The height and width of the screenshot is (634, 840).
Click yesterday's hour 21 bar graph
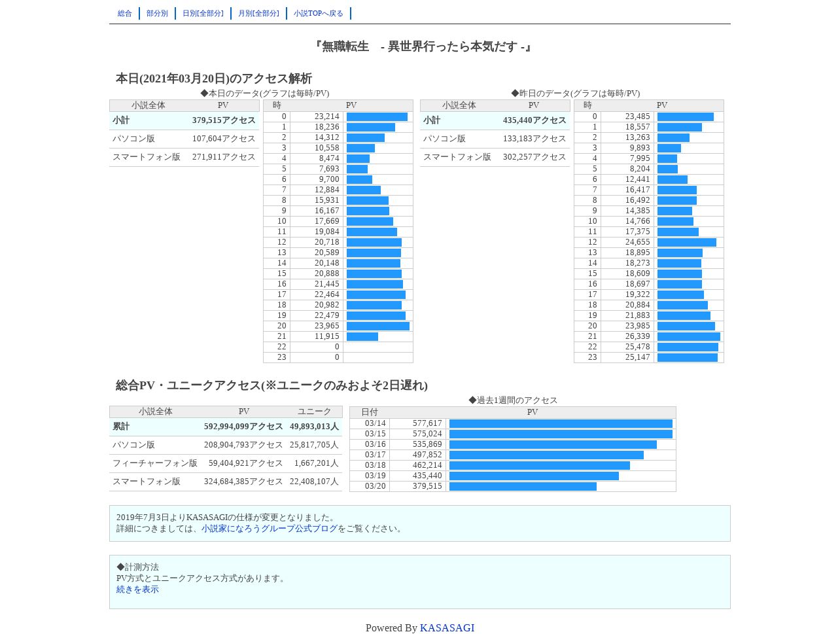(x=689, y=336)
